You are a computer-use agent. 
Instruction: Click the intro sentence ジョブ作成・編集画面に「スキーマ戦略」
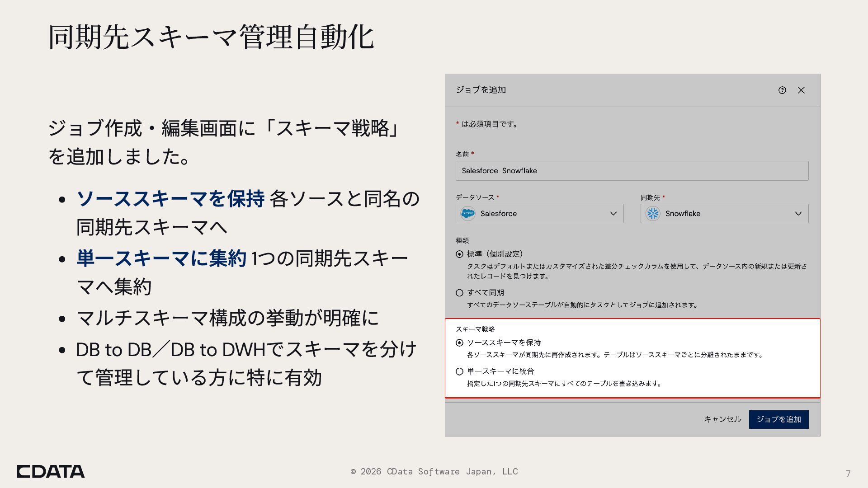224,142
